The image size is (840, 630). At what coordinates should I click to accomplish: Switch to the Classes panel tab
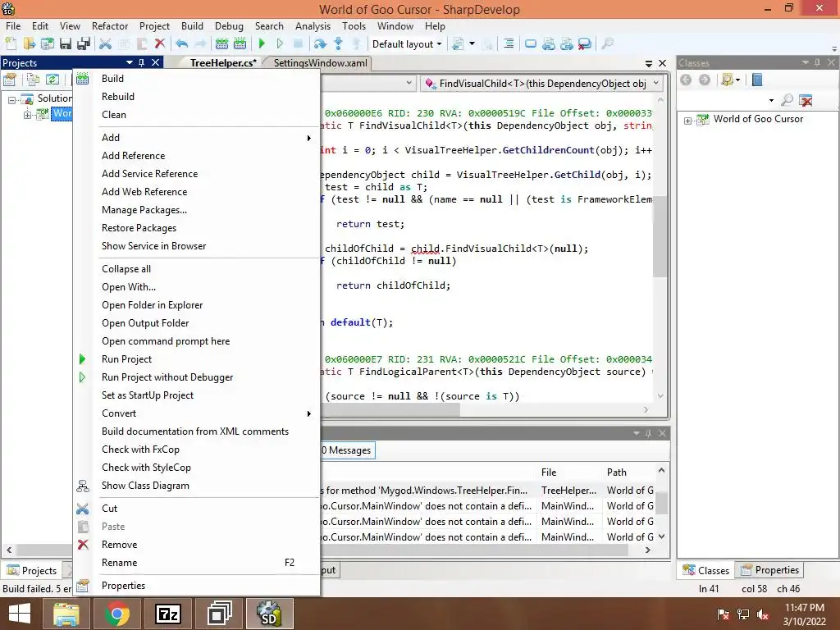pos(706,571)
